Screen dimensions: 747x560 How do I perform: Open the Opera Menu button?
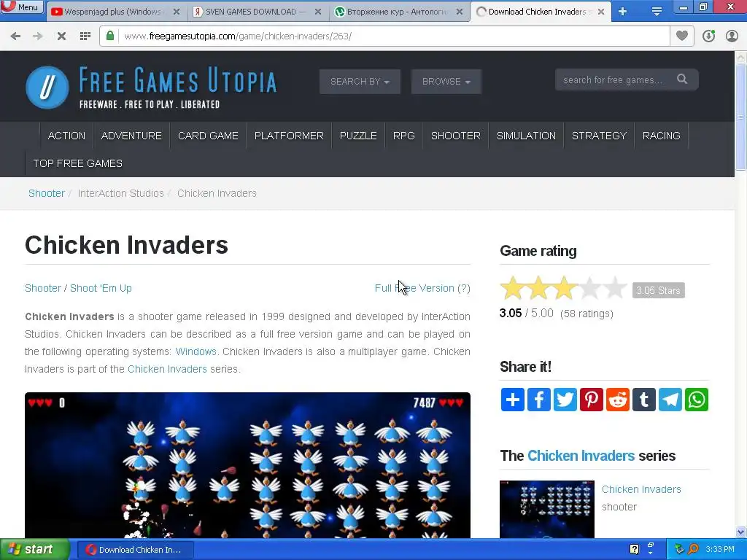[21, 7]
